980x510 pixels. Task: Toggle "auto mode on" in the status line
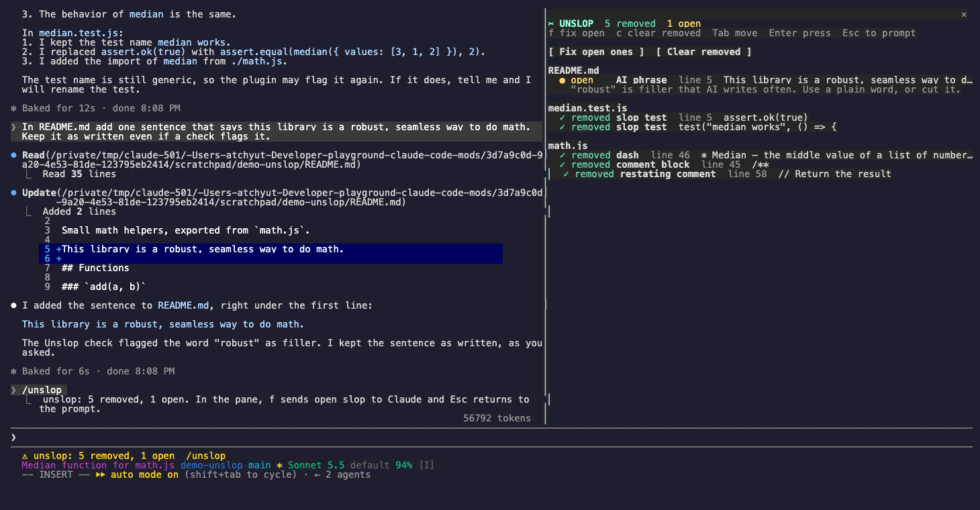144,474
